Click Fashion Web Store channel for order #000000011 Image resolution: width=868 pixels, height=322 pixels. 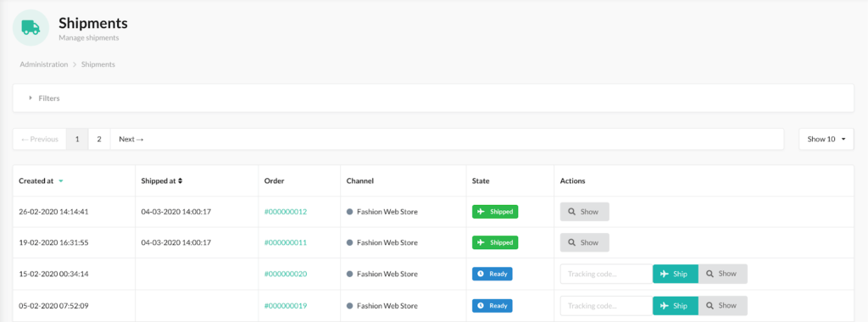coord(382,243)
